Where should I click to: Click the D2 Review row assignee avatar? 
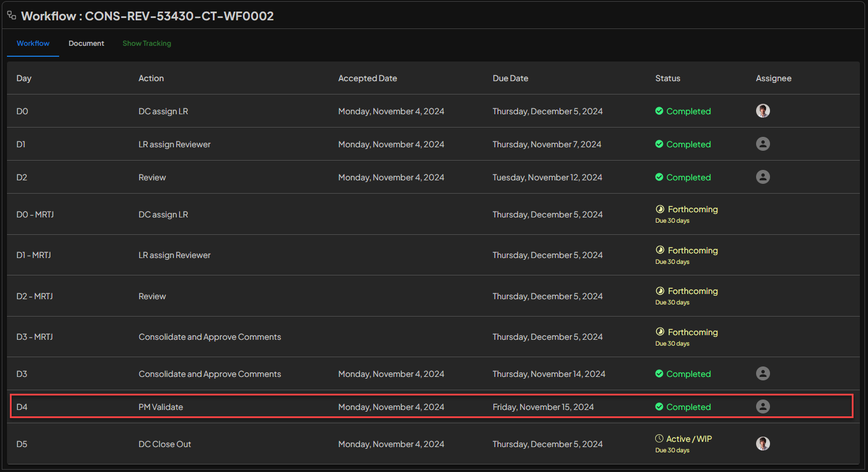762,177
